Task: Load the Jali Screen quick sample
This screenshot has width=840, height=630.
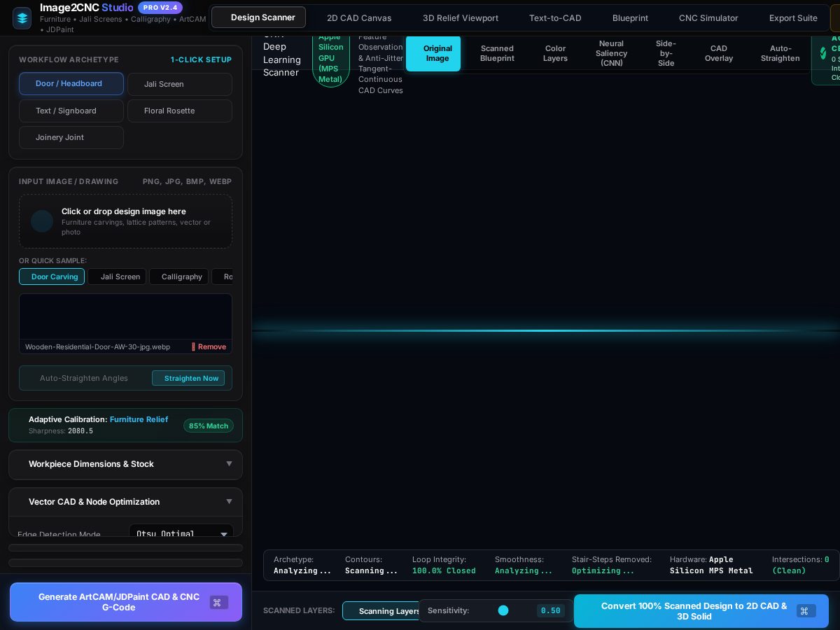Action: 117,276
